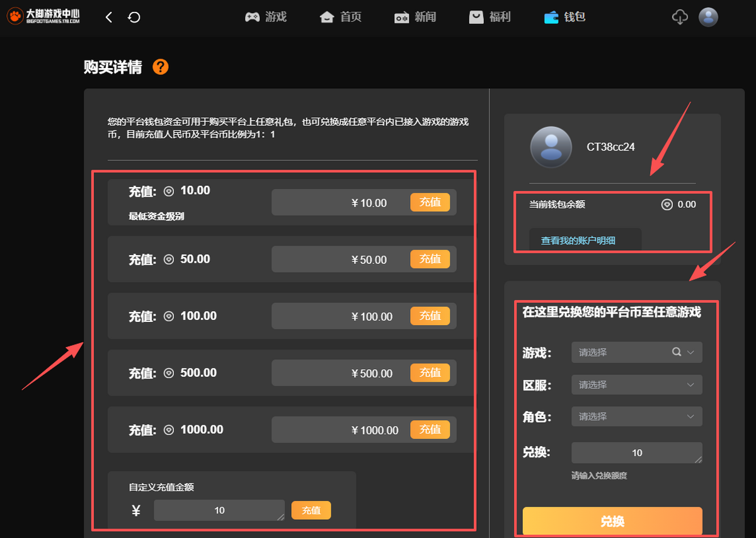This screenshot has height=538, width=756.
Task: Open the 新闻 news tab
Action: click(415, 17)
